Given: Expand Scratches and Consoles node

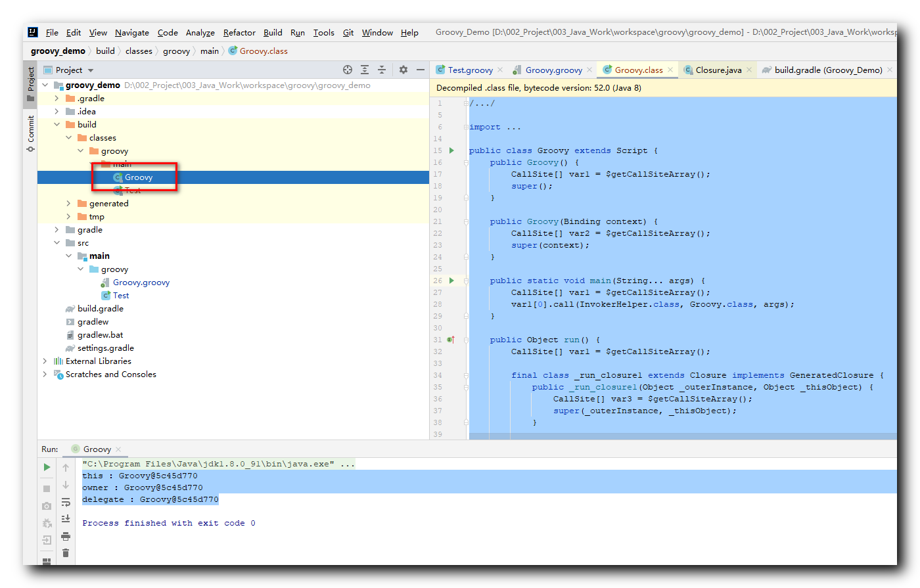Looking at the screenshot, I should coord(45,374).
